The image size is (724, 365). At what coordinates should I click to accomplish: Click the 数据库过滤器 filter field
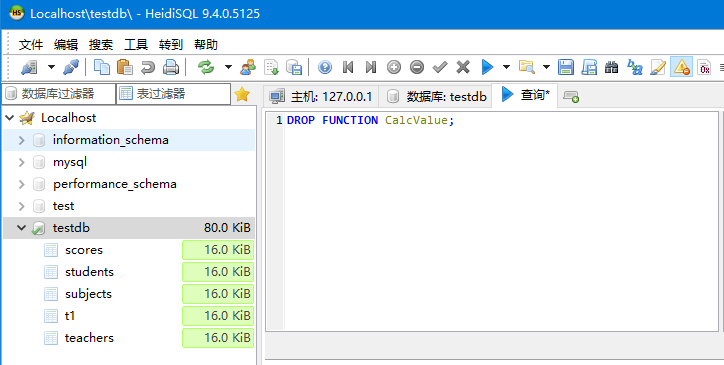58,94
